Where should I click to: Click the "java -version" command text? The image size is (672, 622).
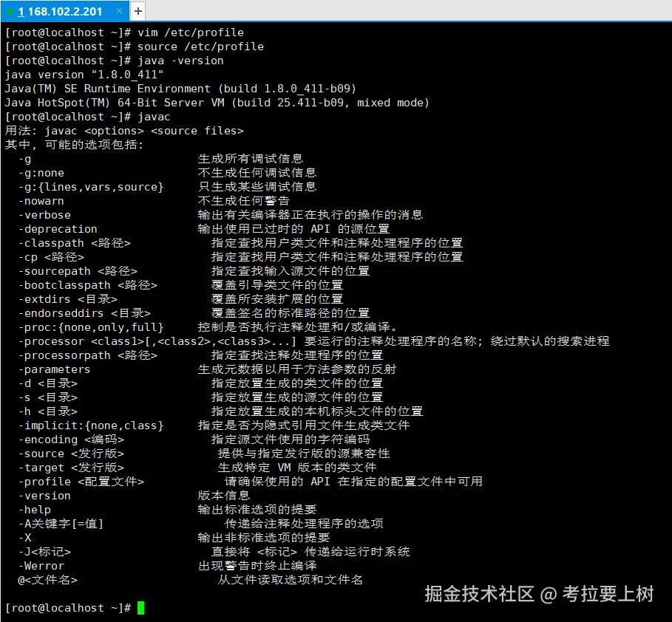pos(180,60)
